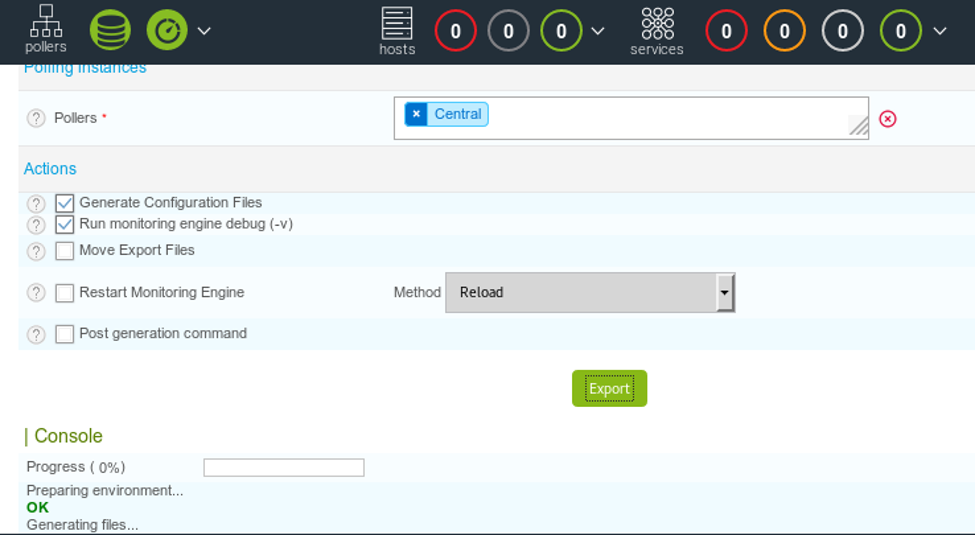Enable the Move Export Files checkbox
975x535 pixels.
click(65, 251)
